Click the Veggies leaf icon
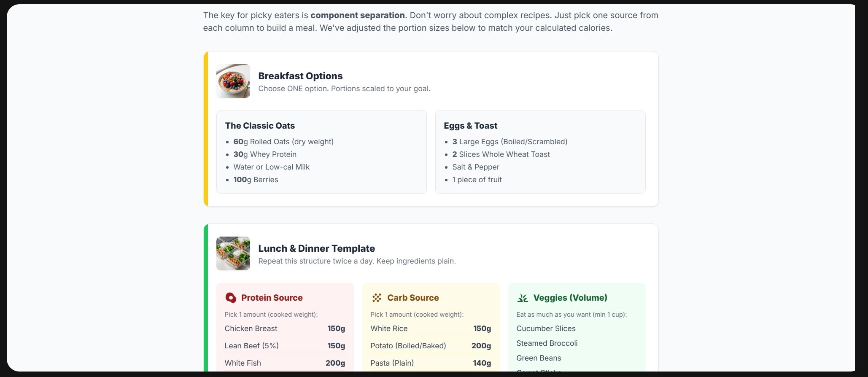This screenshot has height=377, width=868. pyautogui.click(x=523, y=298)
